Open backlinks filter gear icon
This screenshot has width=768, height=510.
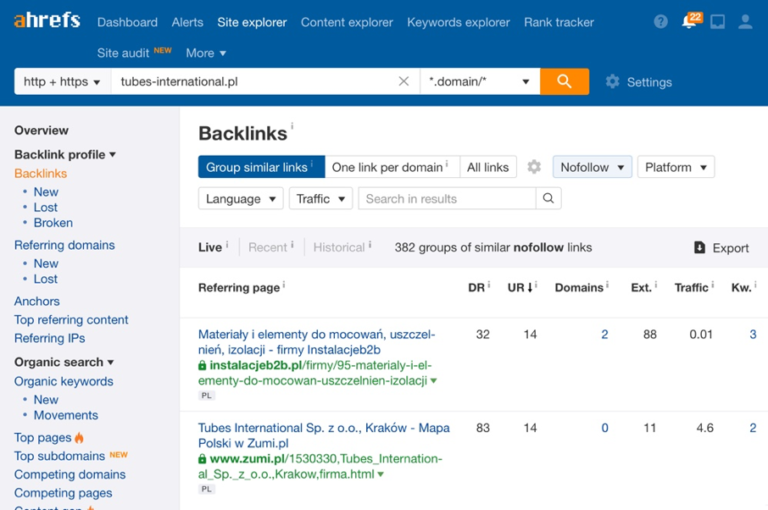click(534, 167)
